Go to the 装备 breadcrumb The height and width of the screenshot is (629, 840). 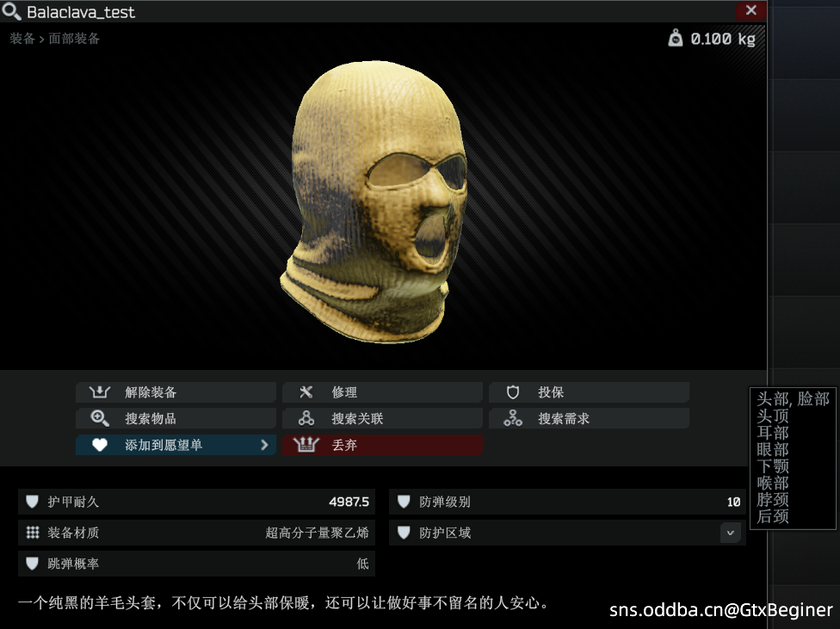point(22,39)
